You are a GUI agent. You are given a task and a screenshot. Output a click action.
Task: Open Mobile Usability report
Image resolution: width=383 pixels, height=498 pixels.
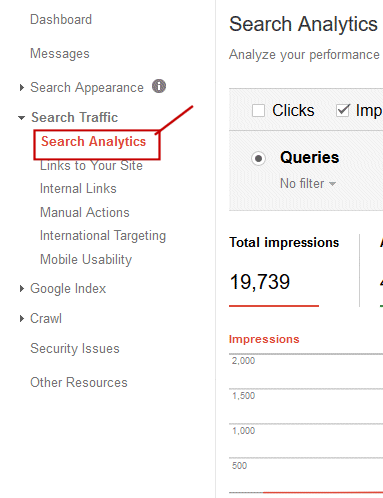(86, 260)
